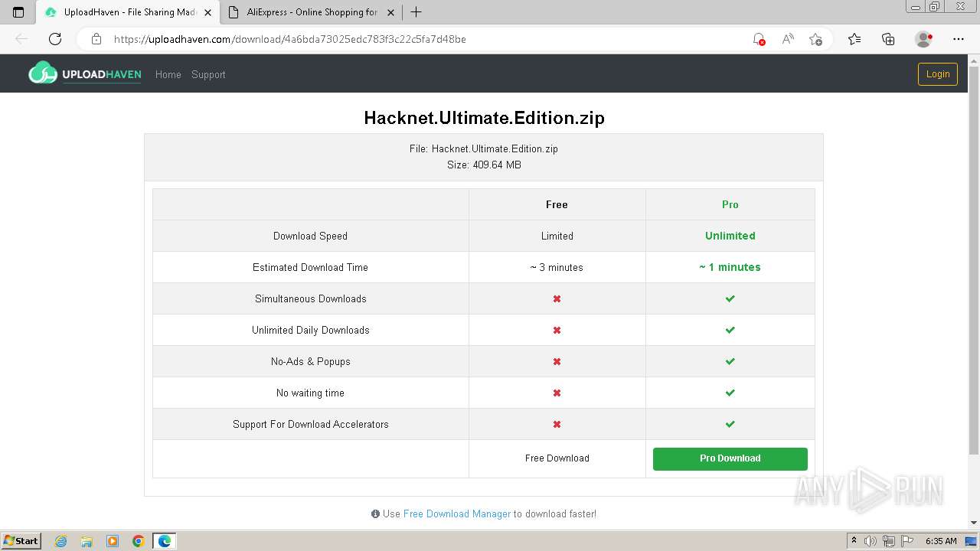Click the '~ 1 minutes' cell
This screenshot has width=980, height=551.
pos(730,267)
